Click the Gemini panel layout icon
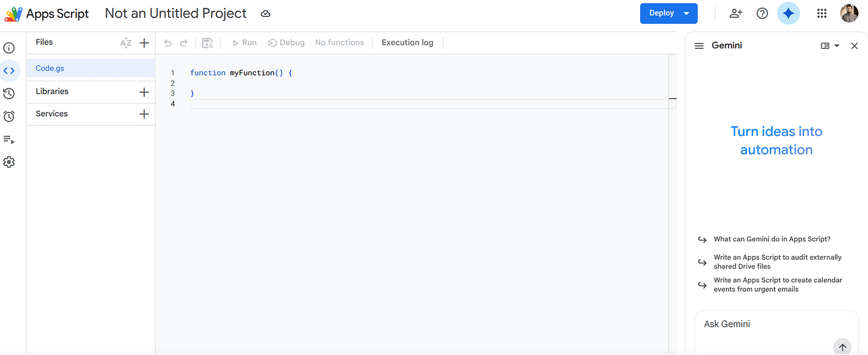 [x=825, y=46]
